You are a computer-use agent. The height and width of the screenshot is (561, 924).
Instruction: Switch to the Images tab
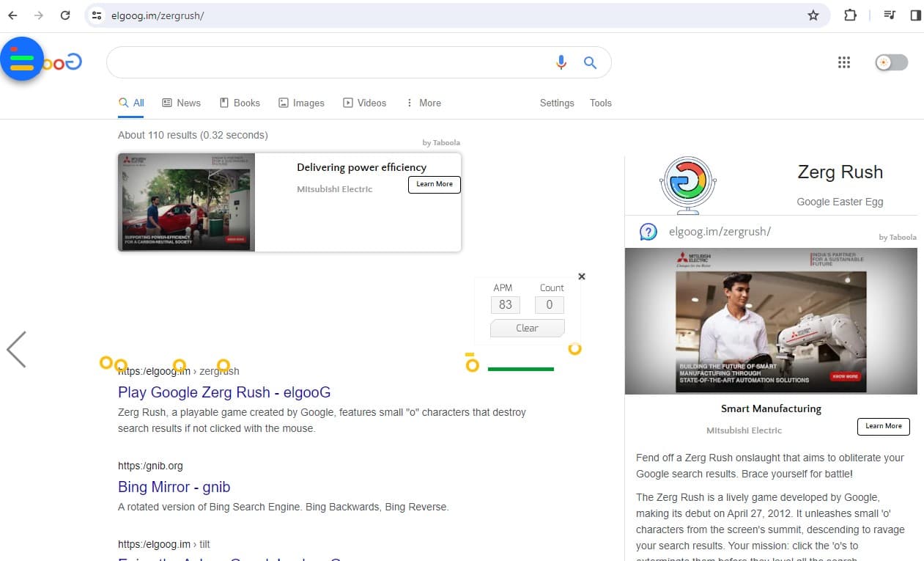click(301, 103)
